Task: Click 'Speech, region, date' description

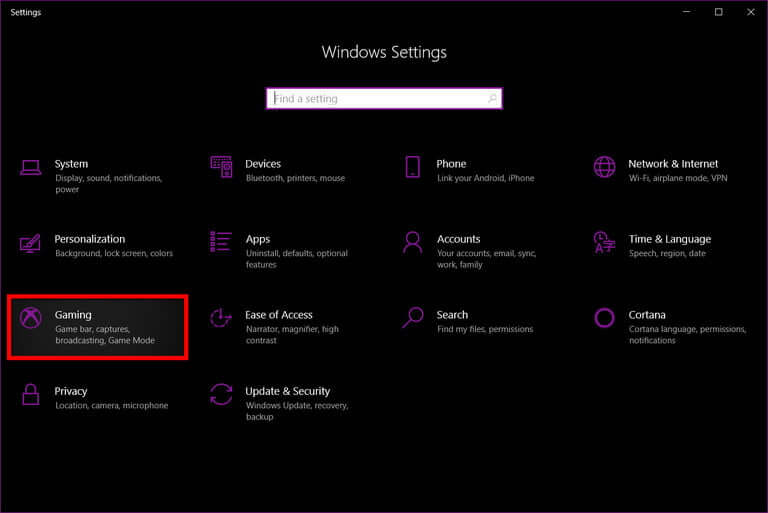Action: pyautogui.click(x=667, y=253)
